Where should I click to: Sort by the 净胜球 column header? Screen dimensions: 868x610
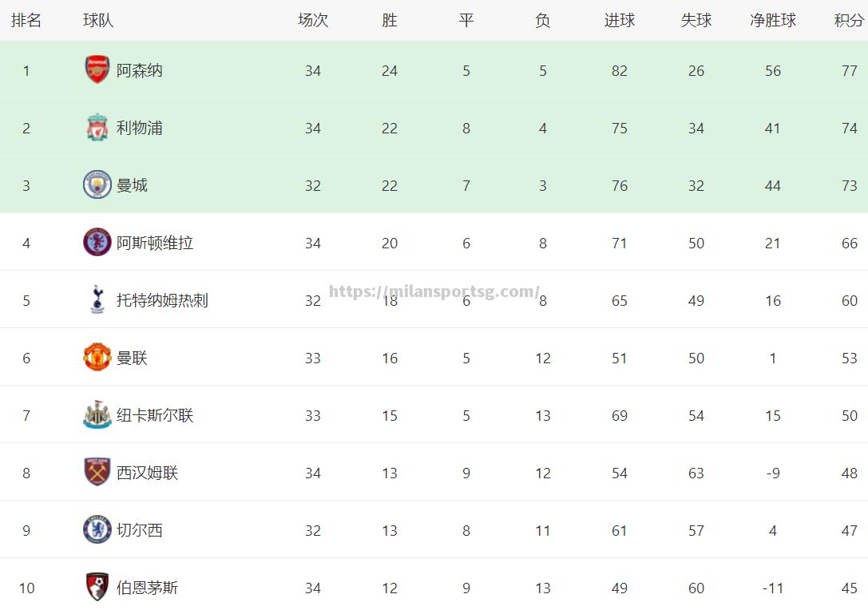pyautogui.click(x=773, y=21)
